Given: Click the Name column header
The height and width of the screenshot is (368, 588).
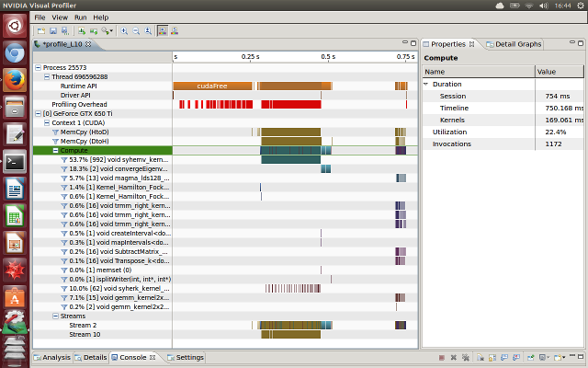Looking at the screenshot, I should coord(479,72).
